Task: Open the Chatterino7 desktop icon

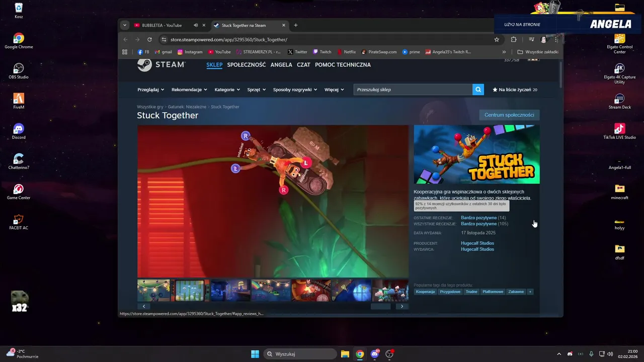Action: pyautogui.click(x=19, y=161)
